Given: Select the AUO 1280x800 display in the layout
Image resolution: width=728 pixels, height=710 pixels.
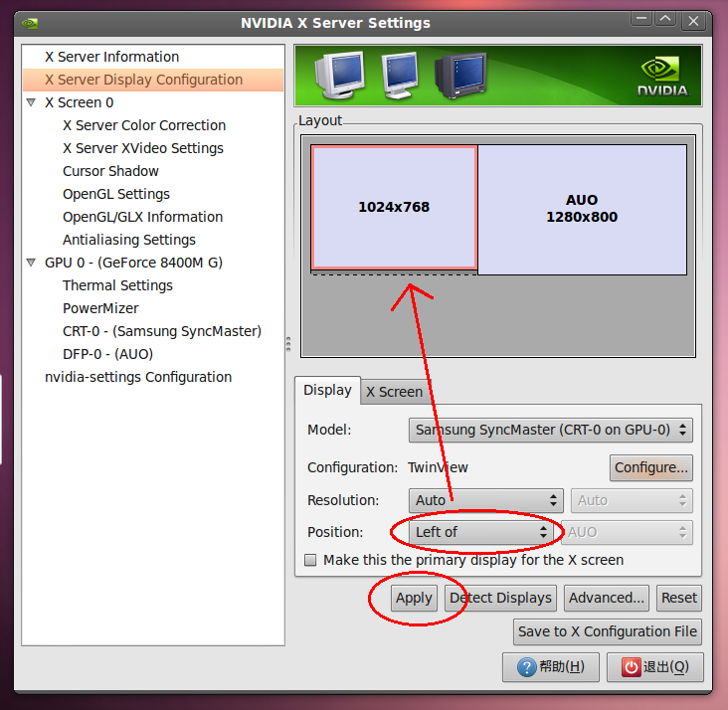Looking at the screenshot, I should (582, 209).
